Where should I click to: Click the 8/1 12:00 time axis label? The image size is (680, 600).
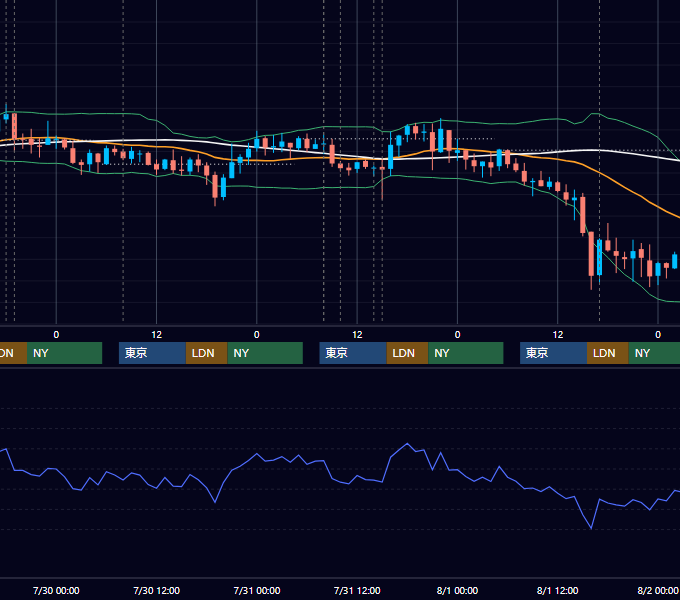[x=557, y=590]
